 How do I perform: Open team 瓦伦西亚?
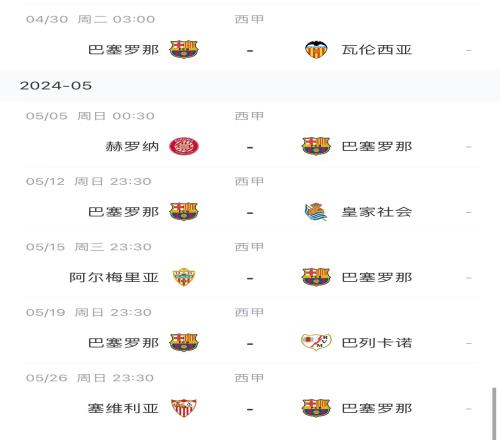pos(377,50)
